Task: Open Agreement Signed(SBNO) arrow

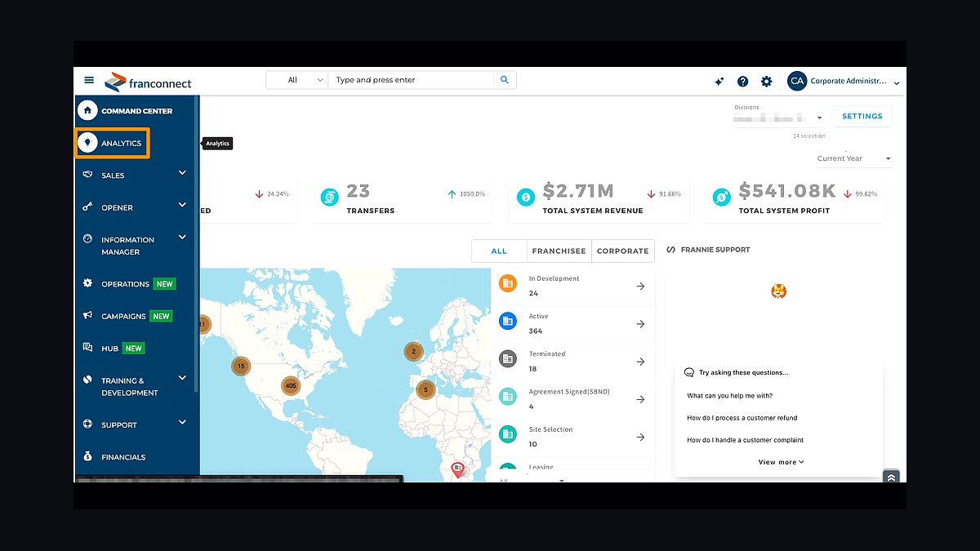Action: tap(640, 399)
